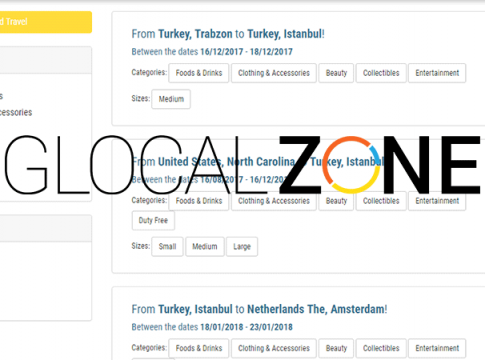The image size is (485, 360).
Task: Select Entertainment tag in first listing
Action: [x=437, y=73]
